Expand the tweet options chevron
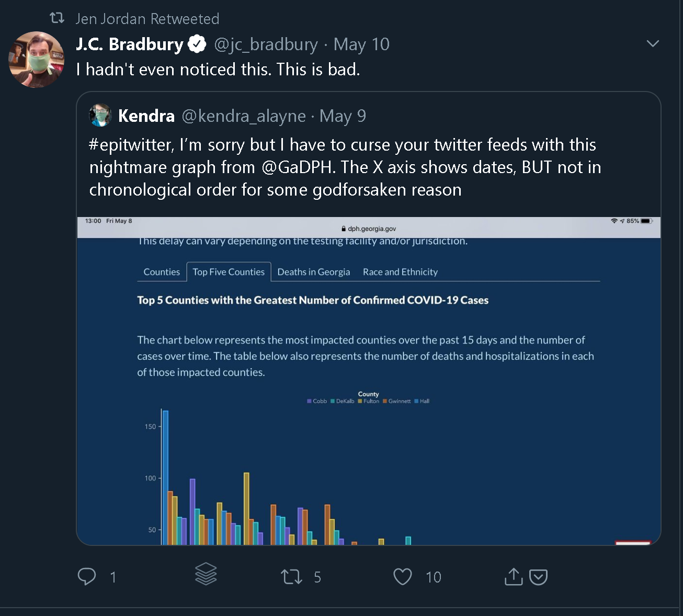The width and height of the screenshot is (683, 616). 653,43
